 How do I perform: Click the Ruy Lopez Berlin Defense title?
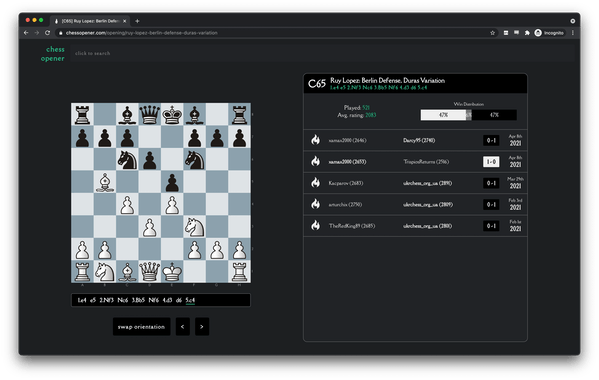(x=387, y=80)
